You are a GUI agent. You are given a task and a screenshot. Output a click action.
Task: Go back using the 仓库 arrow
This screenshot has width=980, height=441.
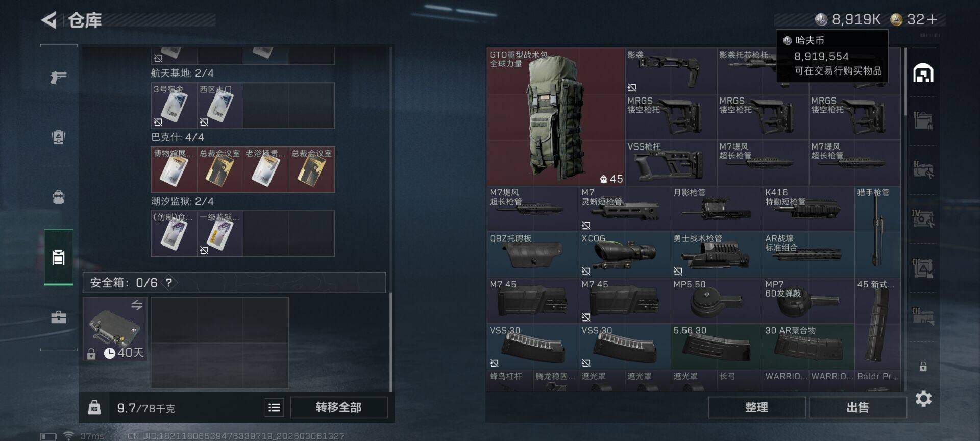click(x=49, y=20)
